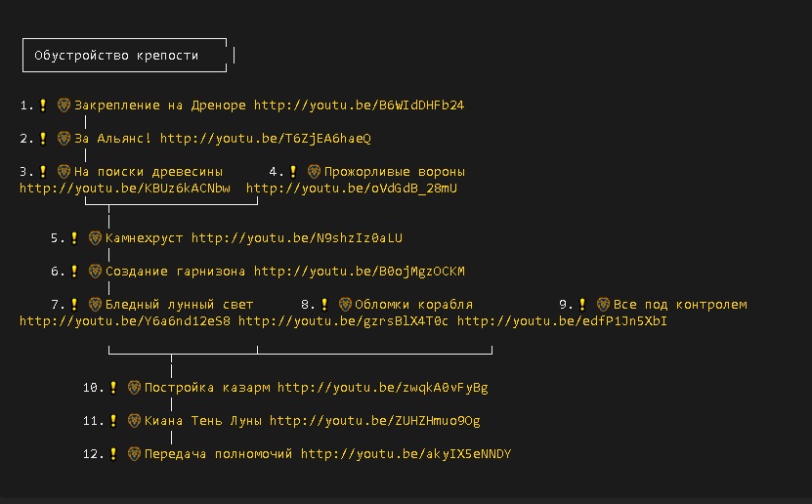Follow the youtu.be/oVdGdB_28mU link
The image size is (812, 504).
(351, 189)
